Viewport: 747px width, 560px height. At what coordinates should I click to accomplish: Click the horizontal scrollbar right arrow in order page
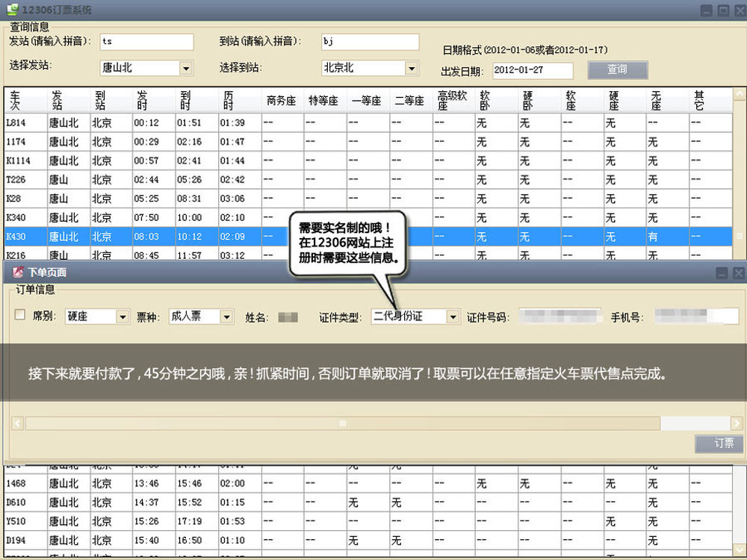tap(737, 423)
